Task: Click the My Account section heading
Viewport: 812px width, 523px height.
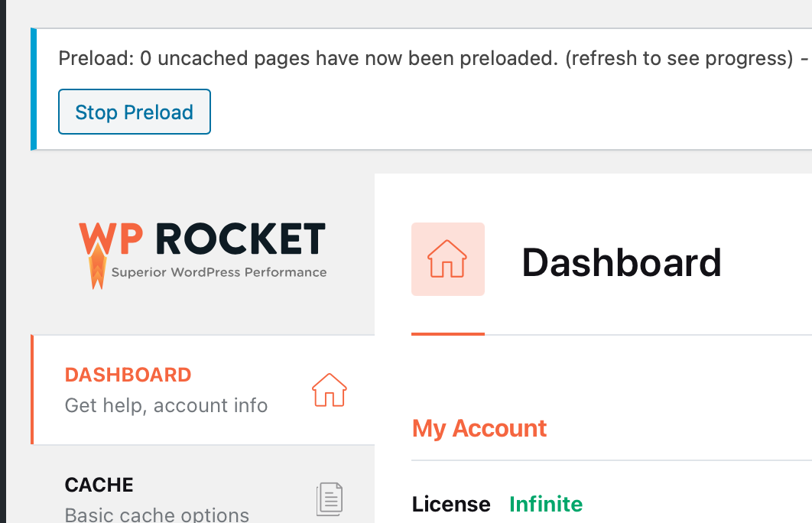Action: click(x=479, y=428)
